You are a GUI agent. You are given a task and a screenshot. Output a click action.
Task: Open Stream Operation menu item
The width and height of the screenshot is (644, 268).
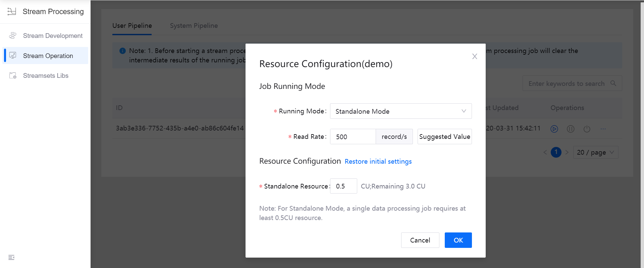pos(45,56)
